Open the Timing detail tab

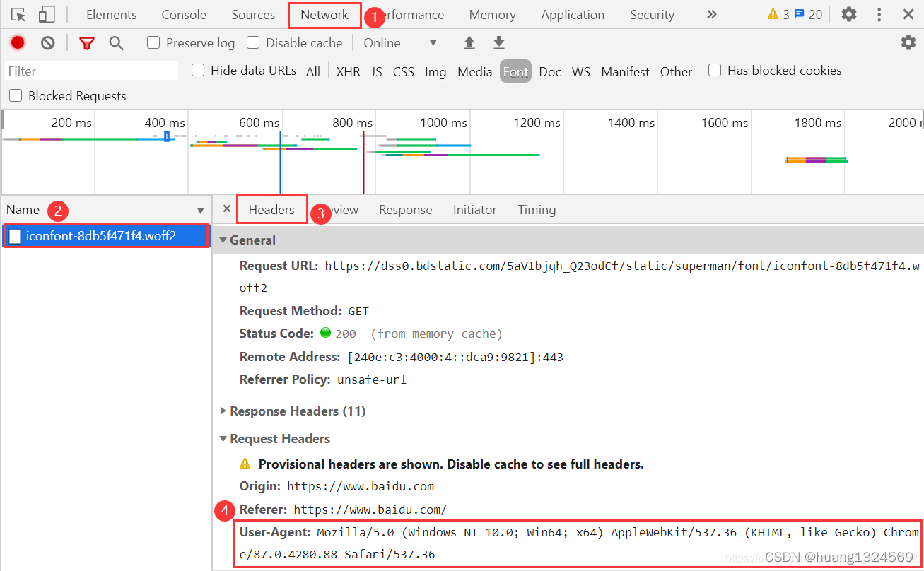537,210
